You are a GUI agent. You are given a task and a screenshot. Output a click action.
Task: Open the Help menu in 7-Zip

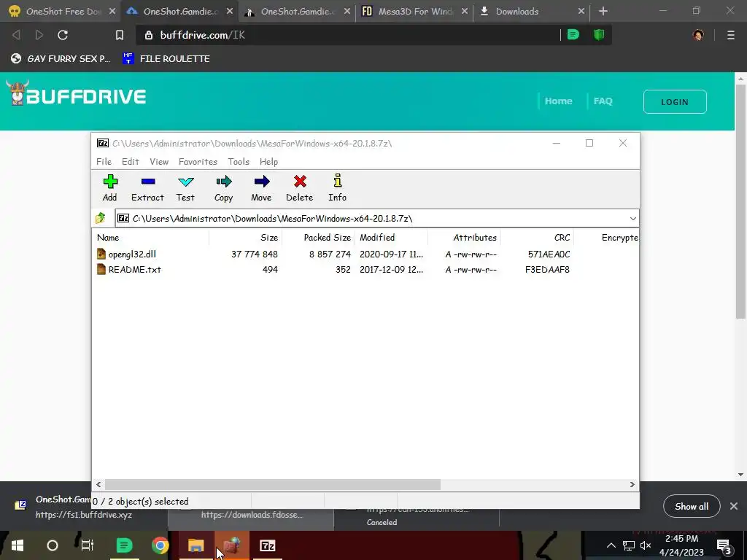(268, 161)
